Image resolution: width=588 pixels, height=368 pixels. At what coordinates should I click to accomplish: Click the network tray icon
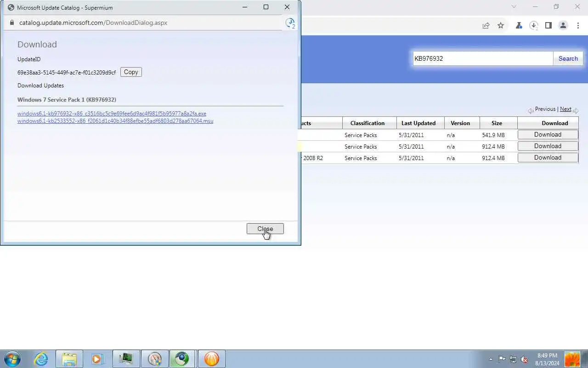(513, 359)
